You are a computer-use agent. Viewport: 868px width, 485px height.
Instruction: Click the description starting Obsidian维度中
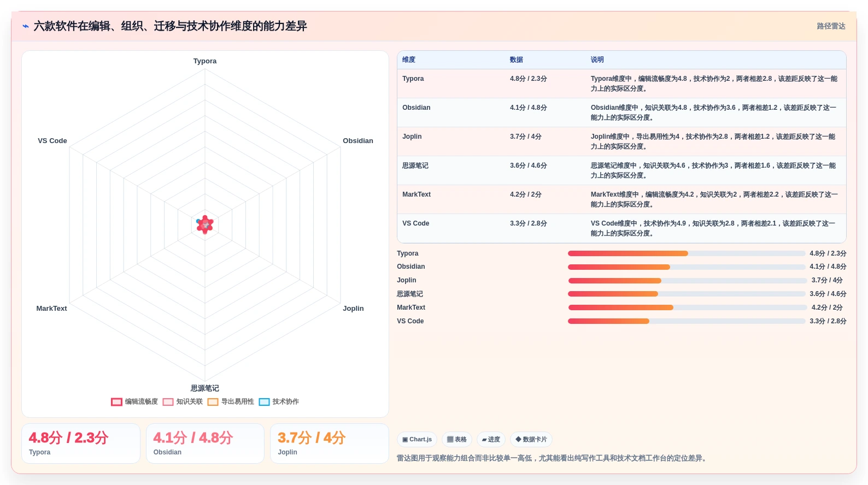pyautogui.click(x=714, y=113)
